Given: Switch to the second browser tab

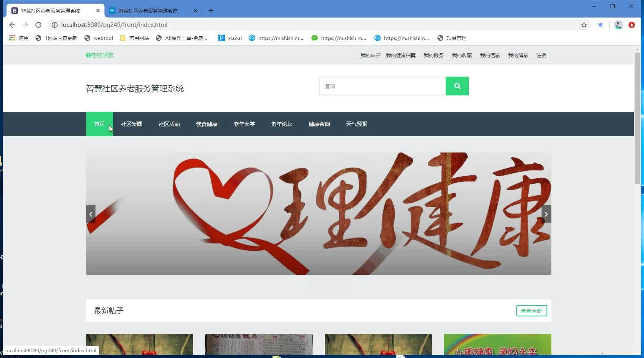Looking at the screenshot, I should [x=153, y=11].
